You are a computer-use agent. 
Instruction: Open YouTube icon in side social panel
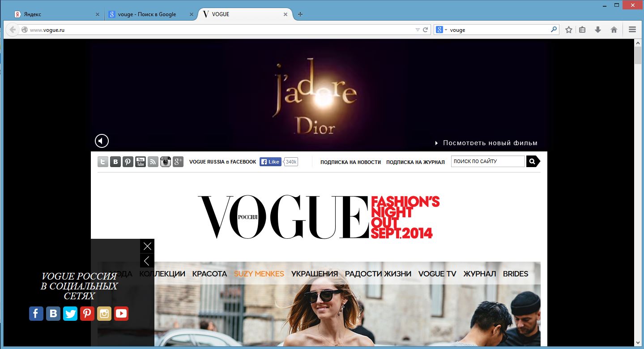click(x=121, y=314)
